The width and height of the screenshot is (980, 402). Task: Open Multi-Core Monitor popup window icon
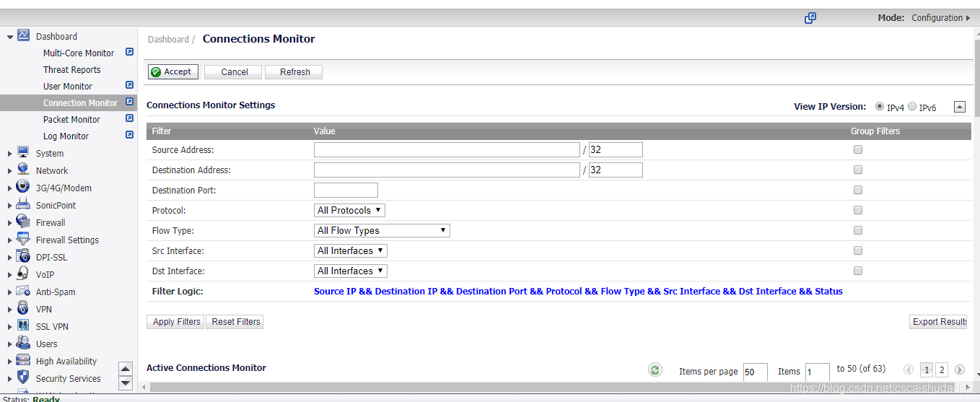(x=130, y=52)
